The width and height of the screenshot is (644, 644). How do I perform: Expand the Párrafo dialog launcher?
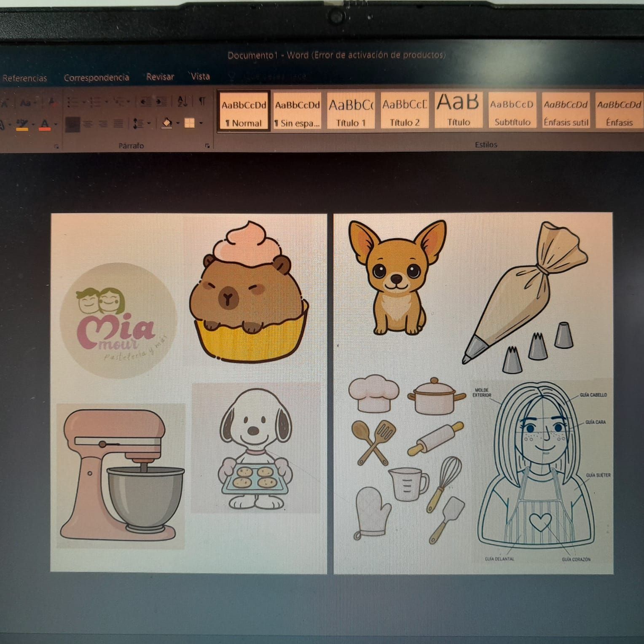tap(207, 146)
